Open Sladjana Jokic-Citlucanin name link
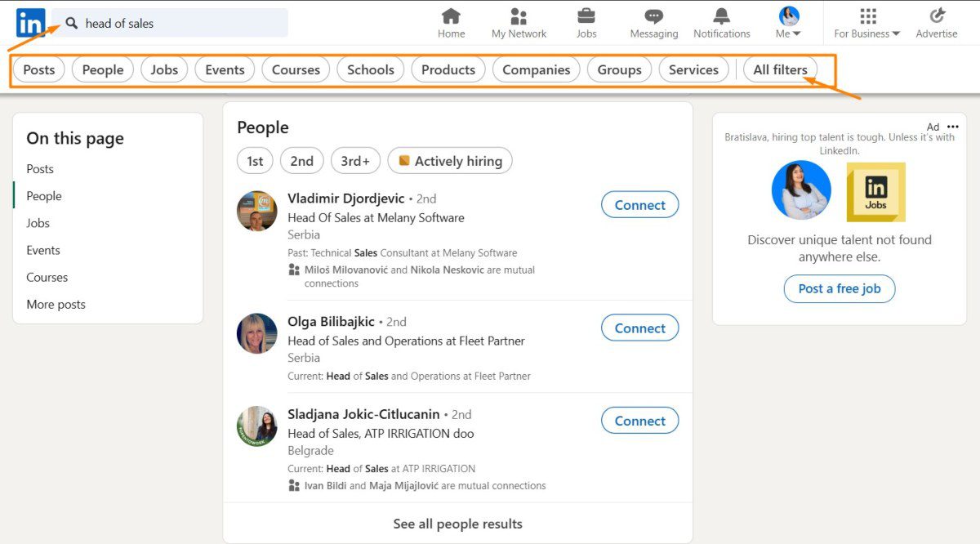The image size is (980, 544). (363, 414)
